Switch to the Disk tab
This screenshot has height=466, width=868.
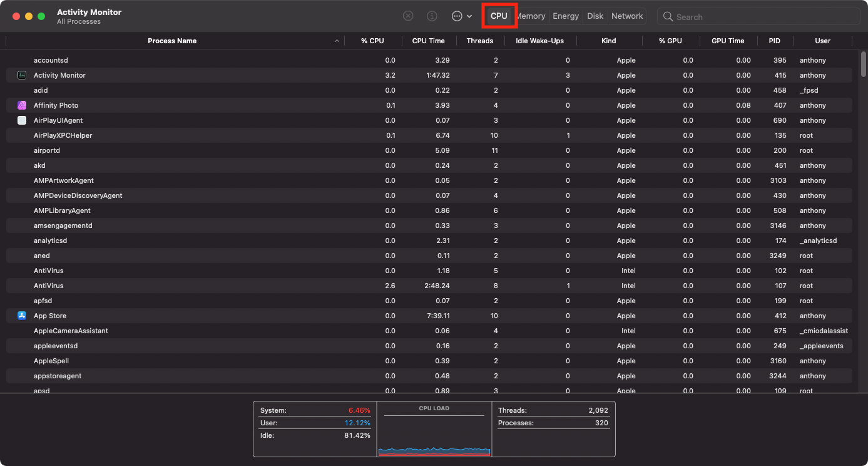coord(595,16)
